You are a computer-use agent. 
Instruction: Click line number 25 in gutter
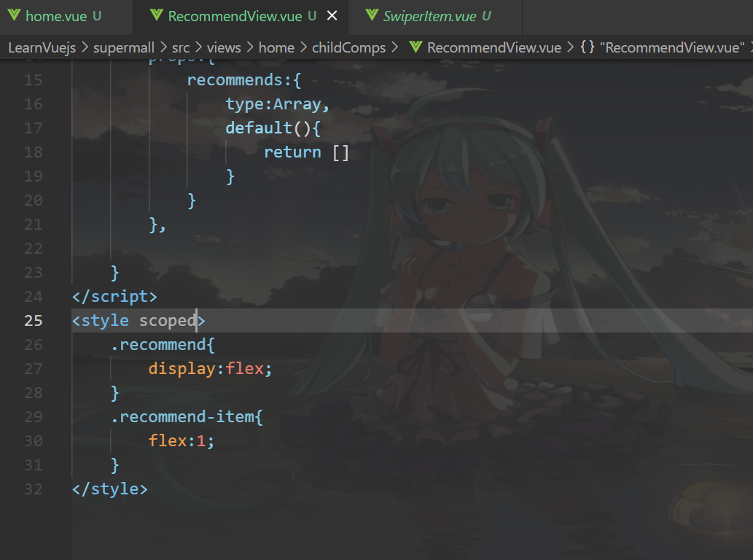click(x=33, y=321)
